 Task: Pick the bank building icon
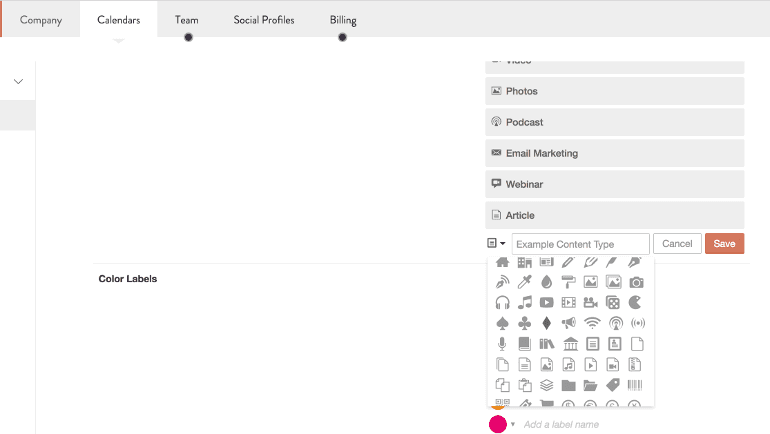[569, 344]
